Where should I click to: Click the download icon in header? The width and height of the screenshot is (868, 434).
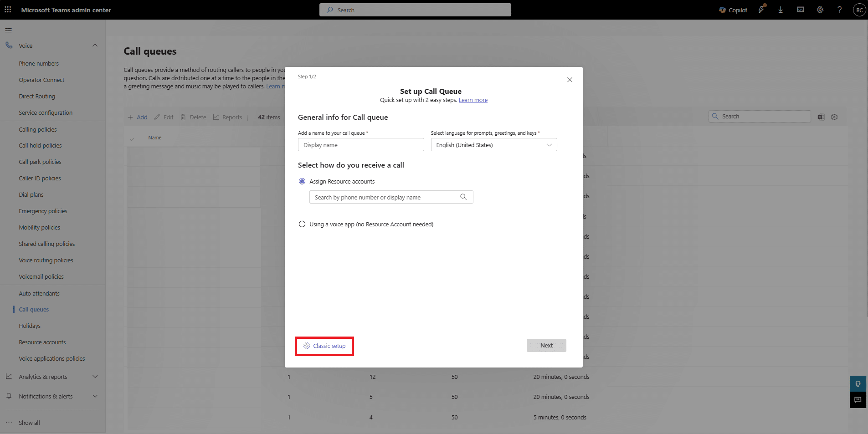point(781,10)
